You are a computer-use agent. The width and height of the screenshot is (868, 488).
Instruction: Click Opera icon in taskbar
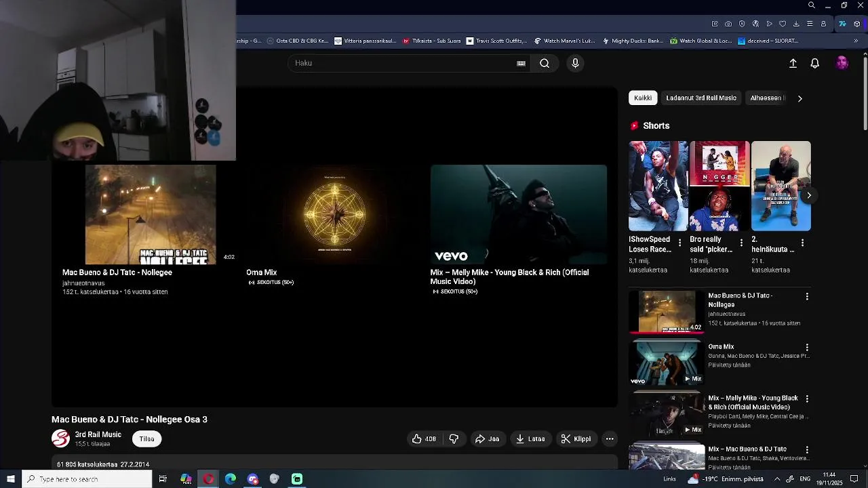[208, 479]
